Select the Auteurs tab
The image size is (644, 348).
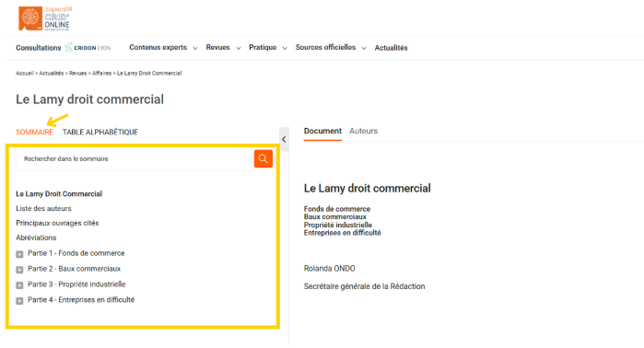tap(364, 131)
